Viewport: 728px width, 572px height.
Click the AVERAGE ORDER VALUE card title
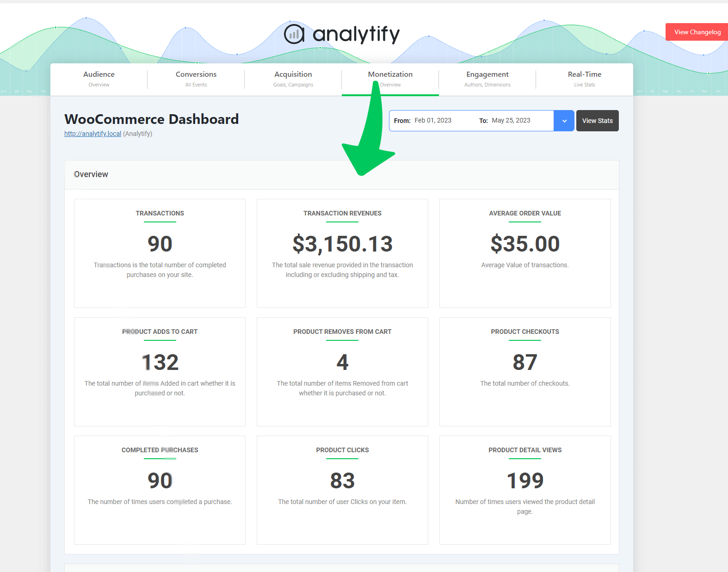pos(525,213)
